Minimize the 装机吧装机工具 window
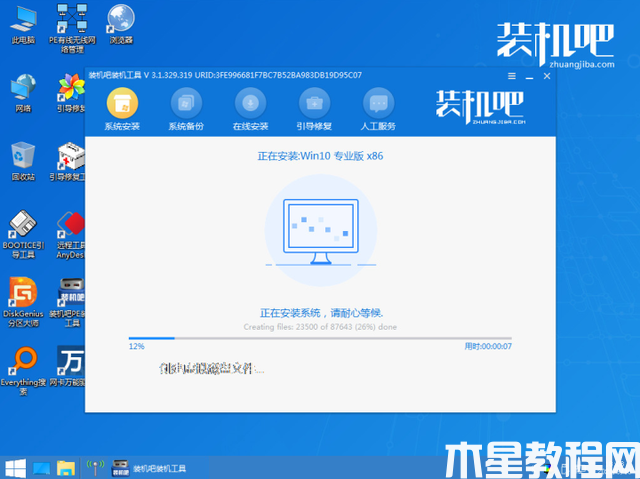The image size is (640, 479). (x=529, y=76)
